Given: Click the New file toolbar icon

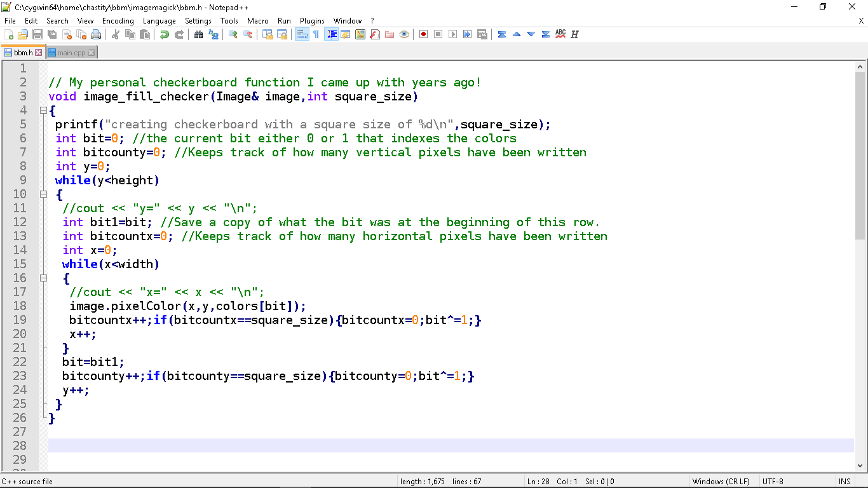Looking at the screenshot, I should [x=9, y=34].
